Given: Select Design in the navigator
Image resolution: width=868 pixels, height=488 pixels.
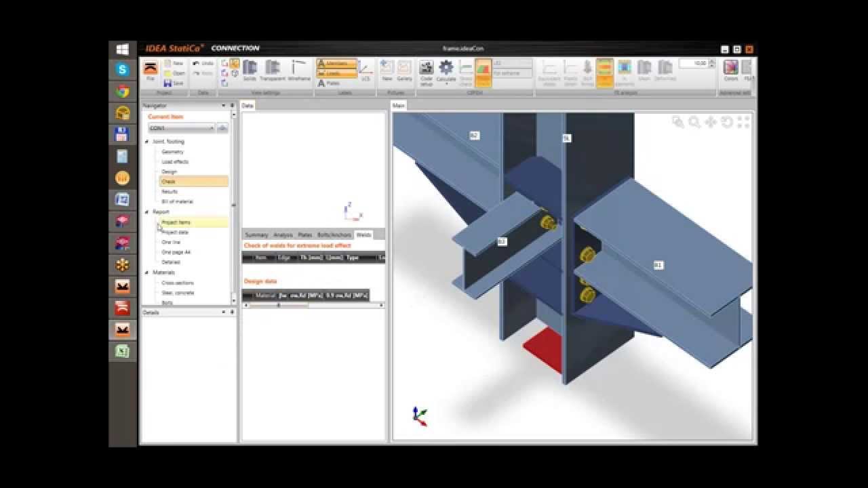Looking at the screenshot, I should tap(169, 171).
